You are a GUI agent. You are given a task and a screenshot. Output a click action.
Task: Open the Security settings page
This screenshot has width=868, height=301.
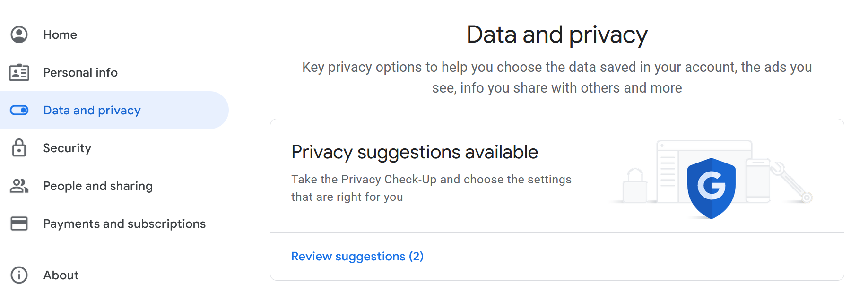point(67,148)
